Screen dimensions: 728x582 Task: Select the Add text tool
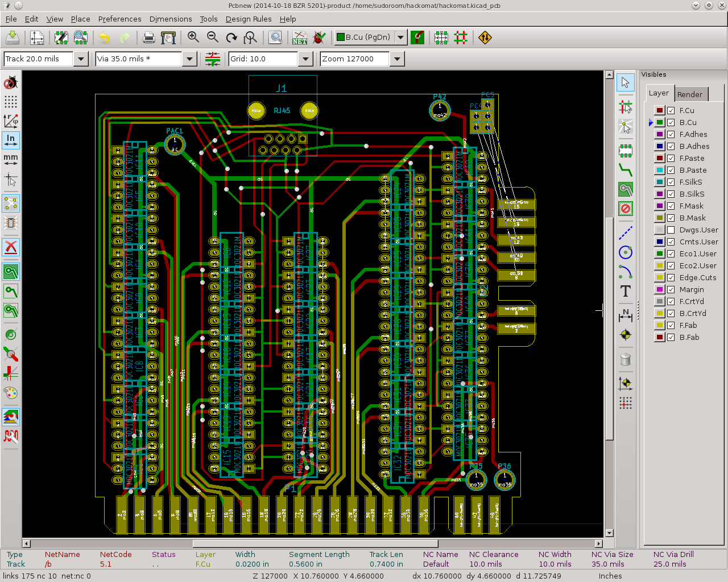point(626,291)
